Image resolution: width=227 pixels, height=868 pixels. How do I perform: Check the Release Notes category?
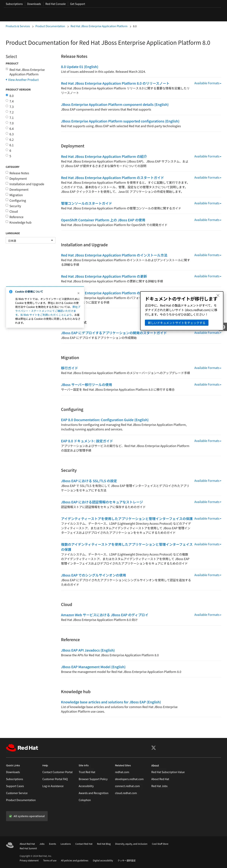click(7, 172)
